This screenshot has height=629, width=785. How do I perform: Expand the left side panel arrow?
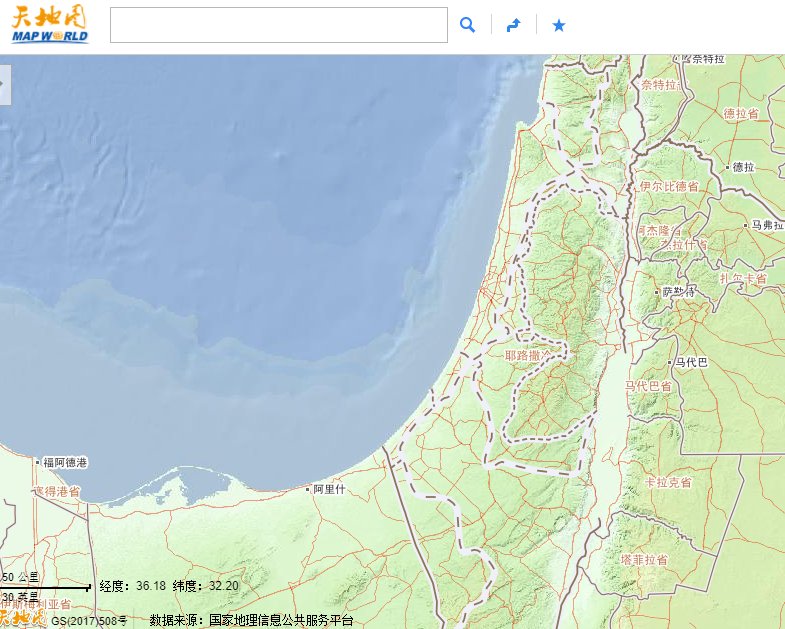coord(4,85)
